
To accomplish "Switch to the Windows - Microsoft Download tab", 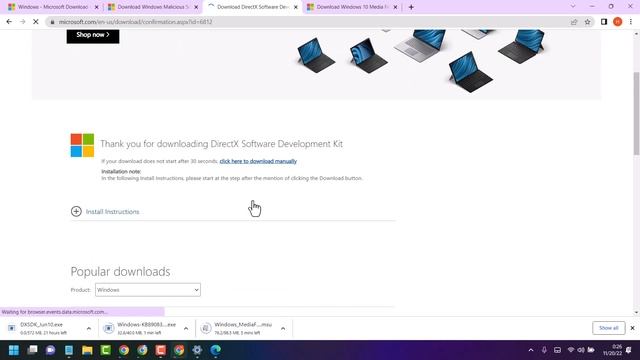I will 53,7.
